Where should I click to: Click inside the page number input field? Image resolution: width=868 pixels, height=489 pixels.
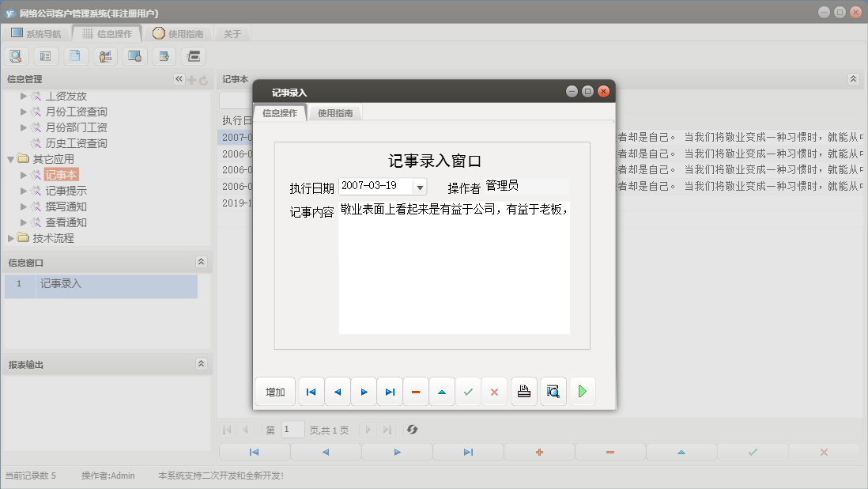pyautogui.click(x=292, y=430)
